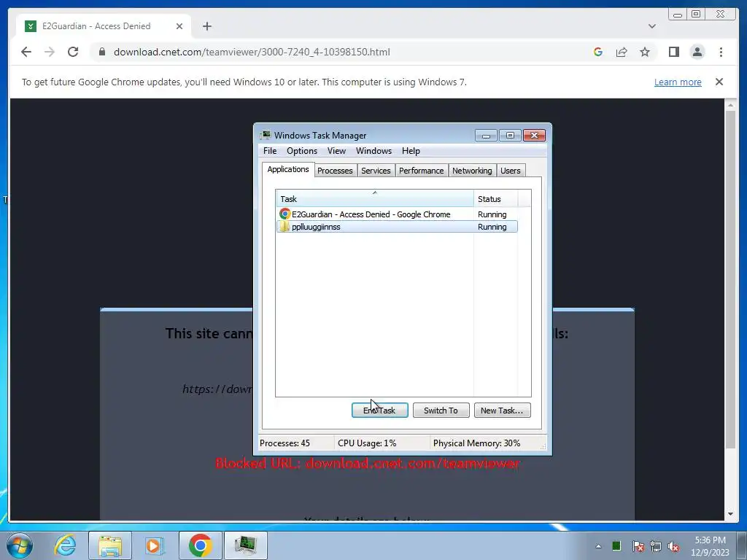The height and width of the screenshot is (560, 747).
Task: Click End Task button in Task Manager
Action: [x=379, y=410]
